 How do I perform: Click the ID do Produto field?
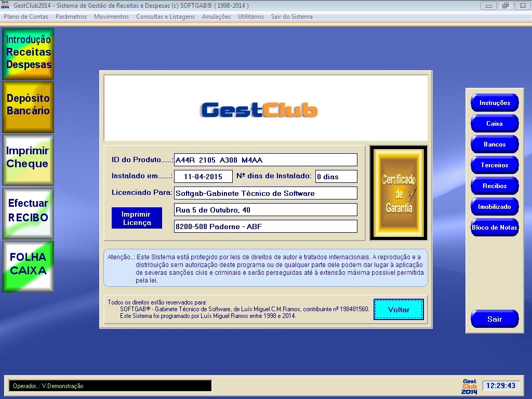click(265, 160)
